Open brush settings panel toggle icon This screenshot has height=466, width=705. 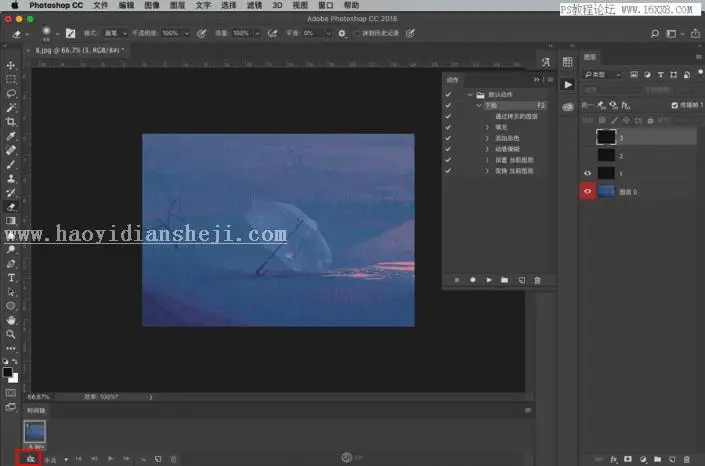[70, 33]
